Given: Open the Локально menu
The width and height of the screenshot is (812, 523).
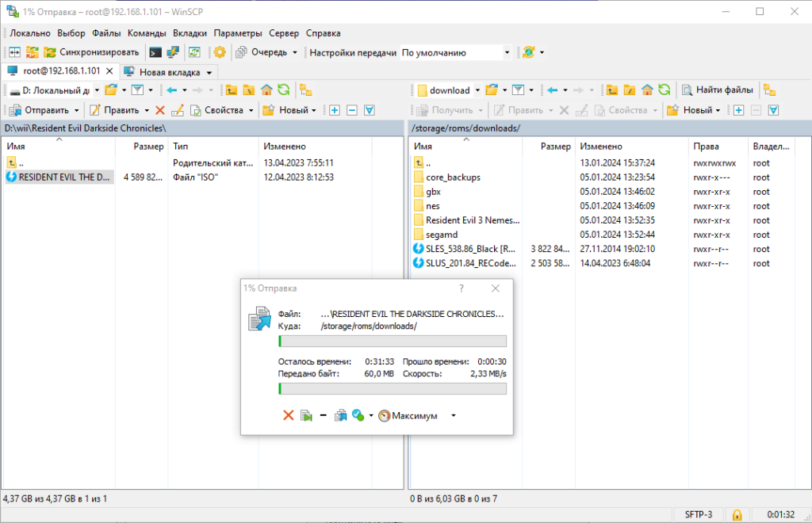Looking at the screenshot, I should [30, 33].
